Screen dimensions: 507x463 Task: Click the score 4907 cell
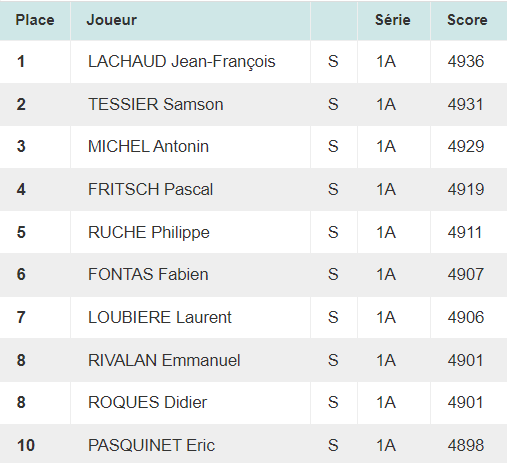click(x=469, y=275)
